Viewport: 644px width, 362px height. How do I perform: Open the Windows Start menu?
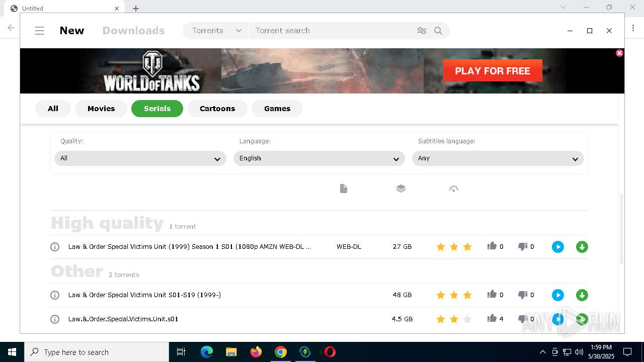click(x=12, y=352)
